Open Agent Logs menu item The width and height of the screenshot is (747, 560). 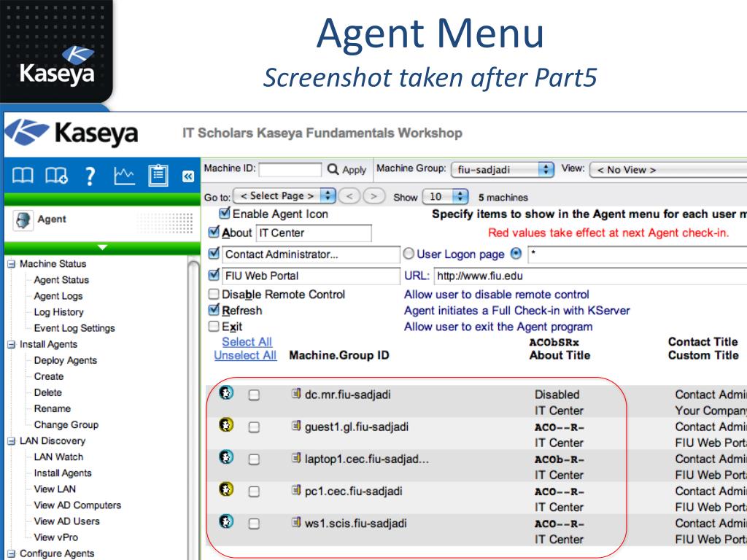58,296
